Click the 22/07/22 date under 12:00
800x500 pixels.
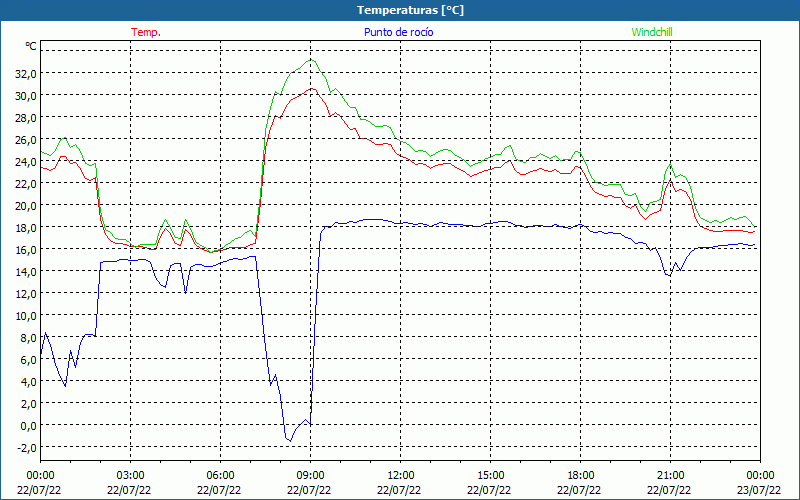399,490
